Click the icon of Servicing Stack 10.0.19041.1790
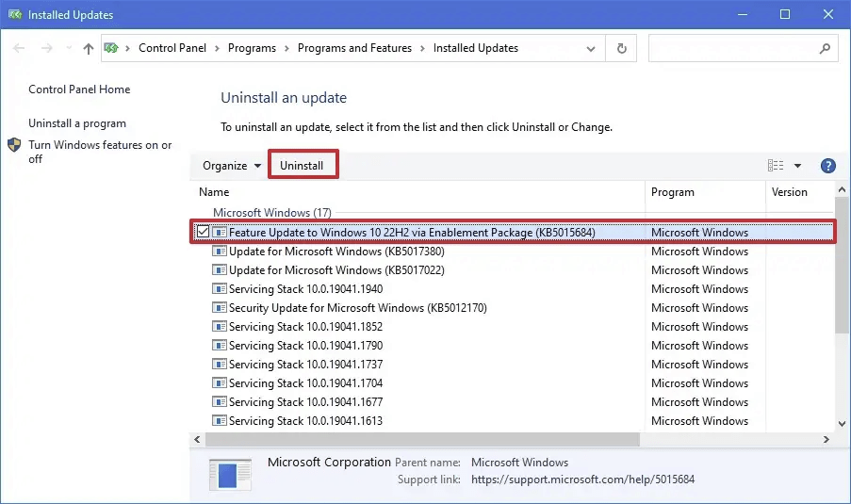Image resolution: width=851 pixels, height=504 pixels. click(220, 345)
